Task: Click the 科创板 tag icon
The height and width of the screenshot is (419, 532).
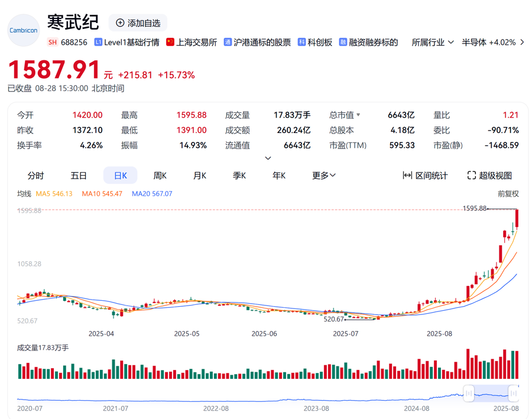Action: [x=301, y=43]
